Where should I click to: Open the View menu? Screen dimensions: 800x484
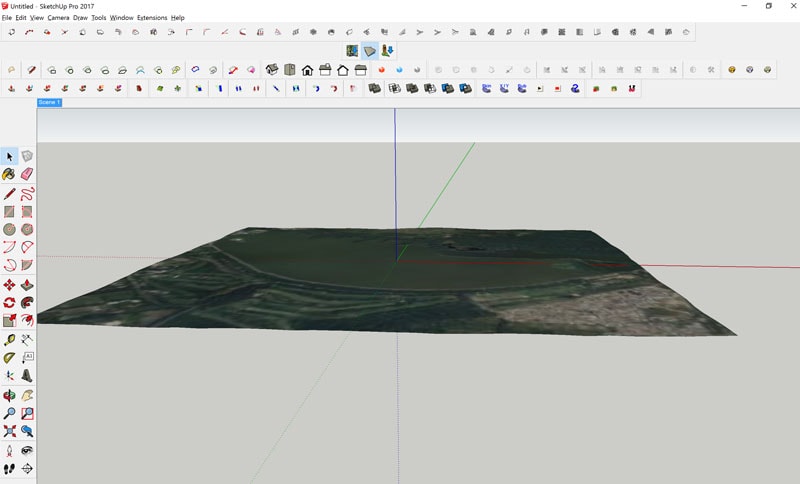(x=37, y=17)
